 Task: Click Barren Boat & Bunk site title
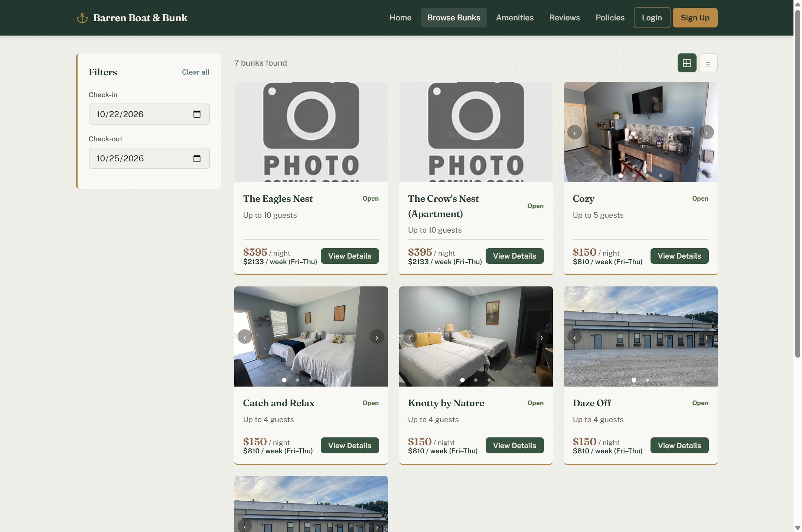click(x=140, y=18)
